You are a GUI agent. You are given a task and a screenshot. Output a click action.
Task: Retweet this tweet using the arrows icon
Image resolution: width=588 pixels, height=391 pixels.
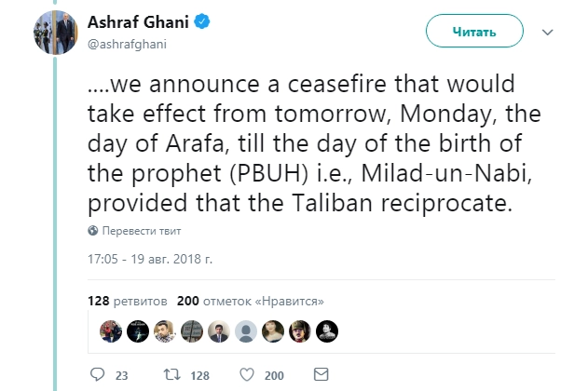pyautogui.click(x=171, y=374)
